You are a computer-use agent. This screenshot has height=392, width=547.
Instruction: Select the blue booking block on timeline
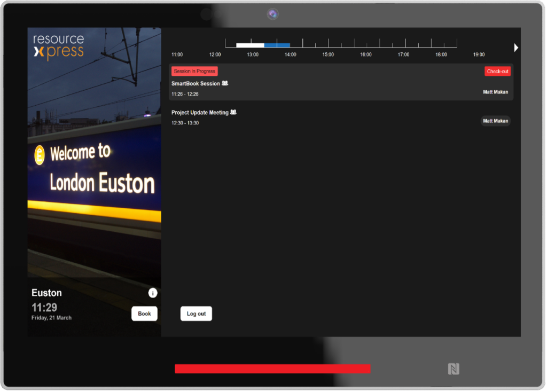pos(277,45)
